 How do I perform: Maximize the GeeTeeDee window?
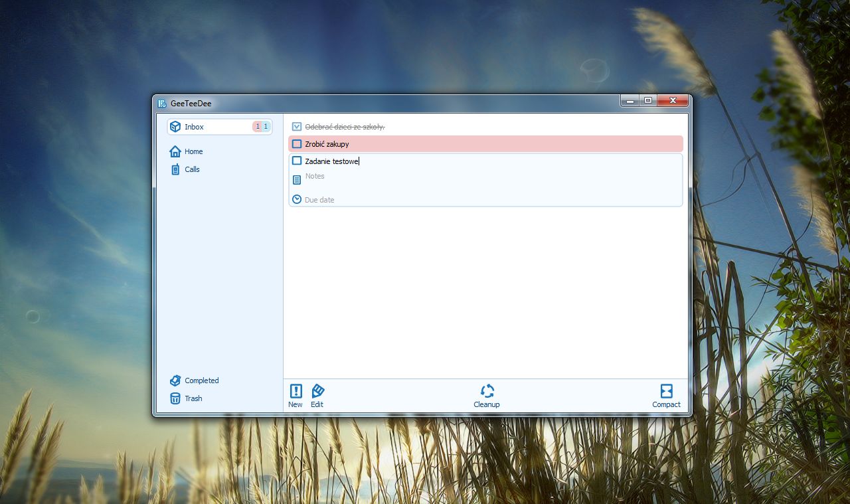pyautogui.click(x=647, y=100)
